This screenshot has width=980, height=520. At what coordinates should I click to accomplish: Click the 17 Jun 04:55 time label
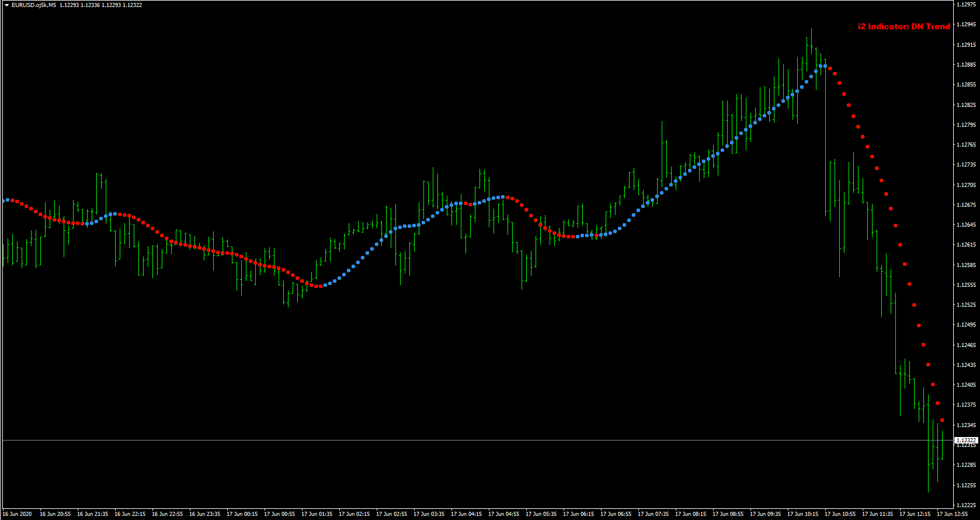point(503,514)
